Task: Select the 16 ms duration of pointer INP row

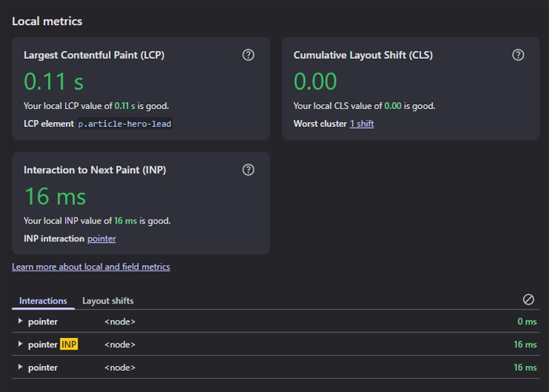Action: coord(525,345)
